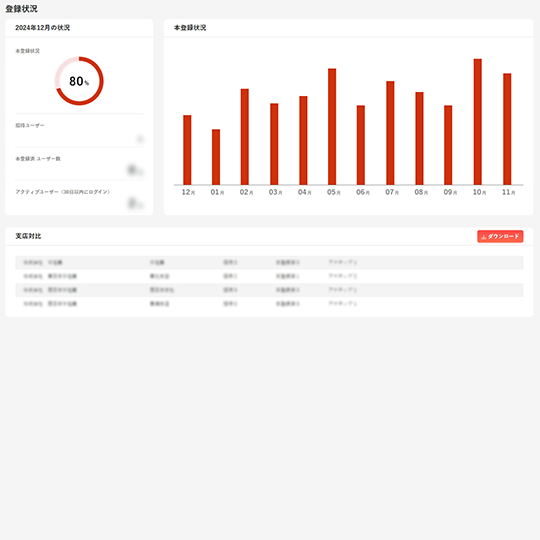
Task: Click the 80% donut progress ring
Action: (79, 81)
